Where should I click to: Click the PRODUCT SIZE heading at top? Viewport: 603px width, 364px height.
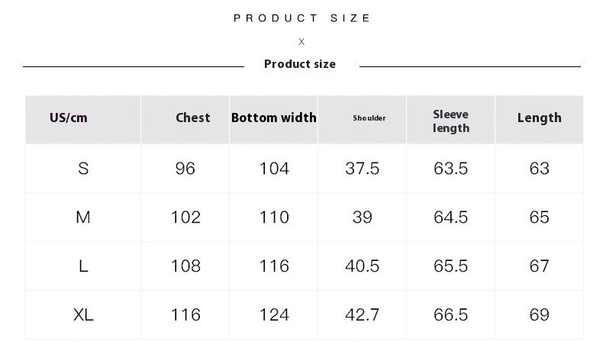[x=302, y=18]
